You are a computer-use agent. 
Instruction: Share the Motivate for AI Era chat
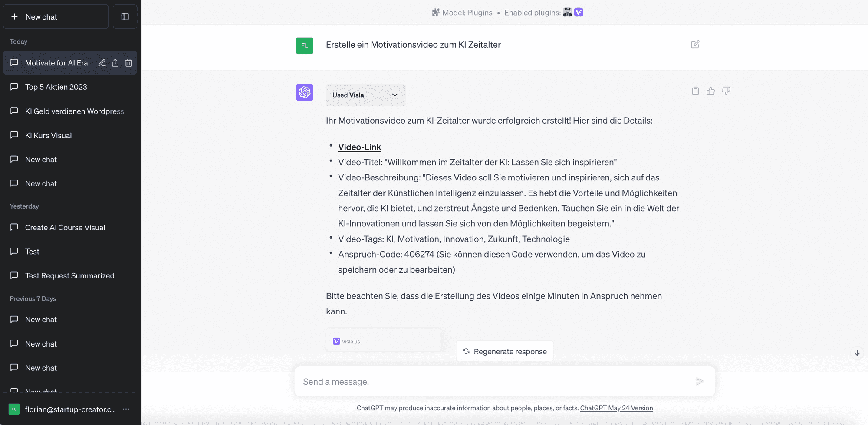(115, 63)
